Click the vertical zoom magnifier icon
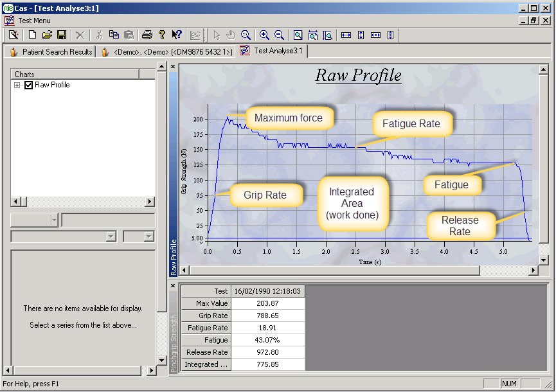 pos(327,35)
